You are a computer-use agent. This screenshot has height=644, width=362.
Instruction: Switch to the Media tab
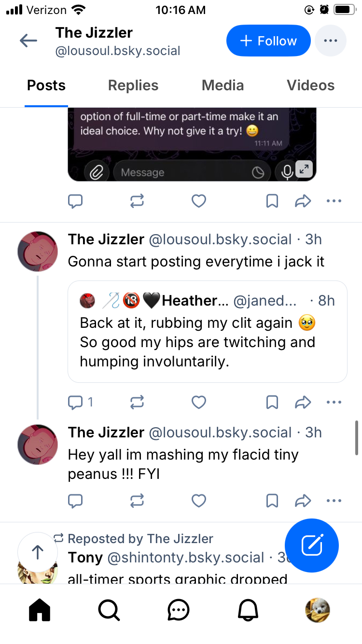pos(223,86)
